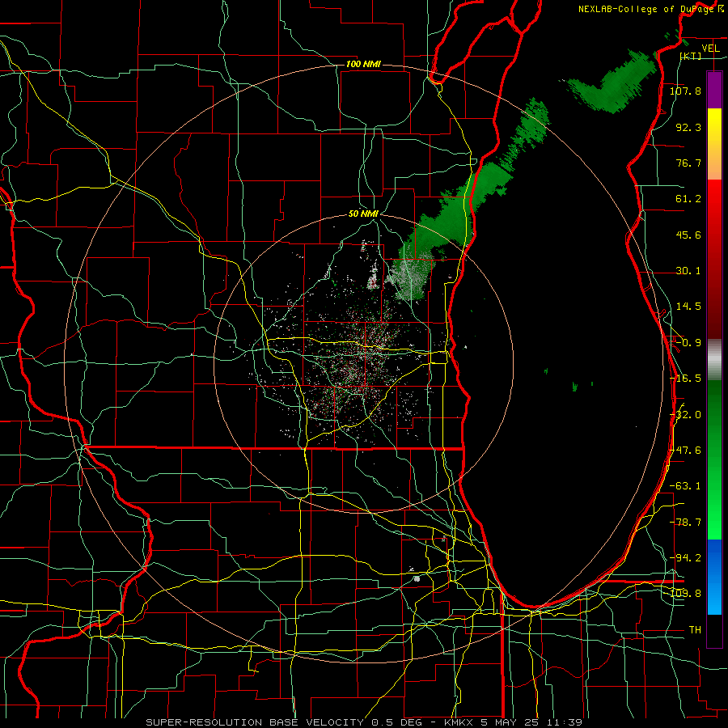
Task: Select the 50 NMI range ring label
Action: click(363, 214)
